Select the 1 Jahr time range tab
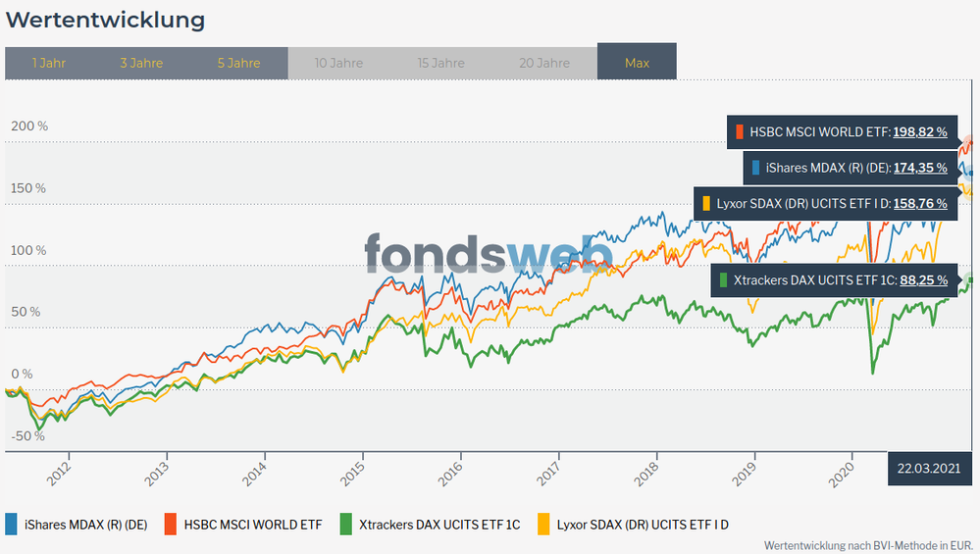The width and height of the screenshot is (980, 554). [49, 63]
